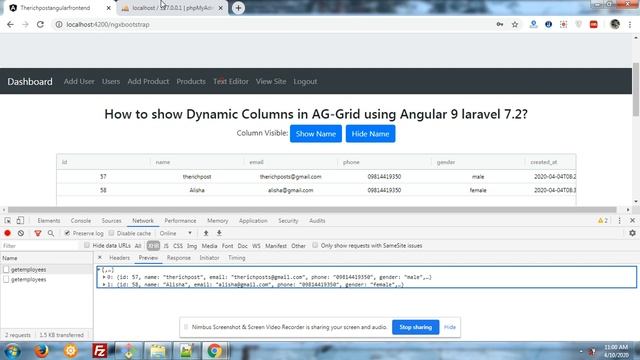Open new tab with plus button
640x360 pixels.
point(238,8)
